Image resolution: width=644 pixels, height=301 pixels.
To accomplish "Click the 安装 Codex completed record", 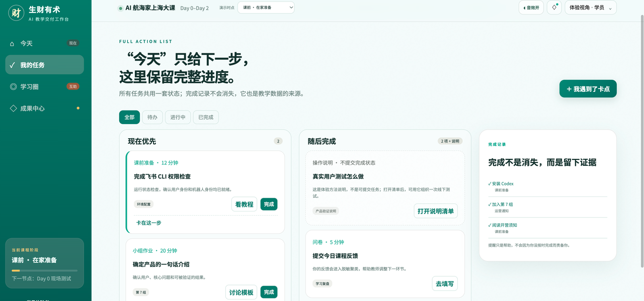I will click(547, 186).
